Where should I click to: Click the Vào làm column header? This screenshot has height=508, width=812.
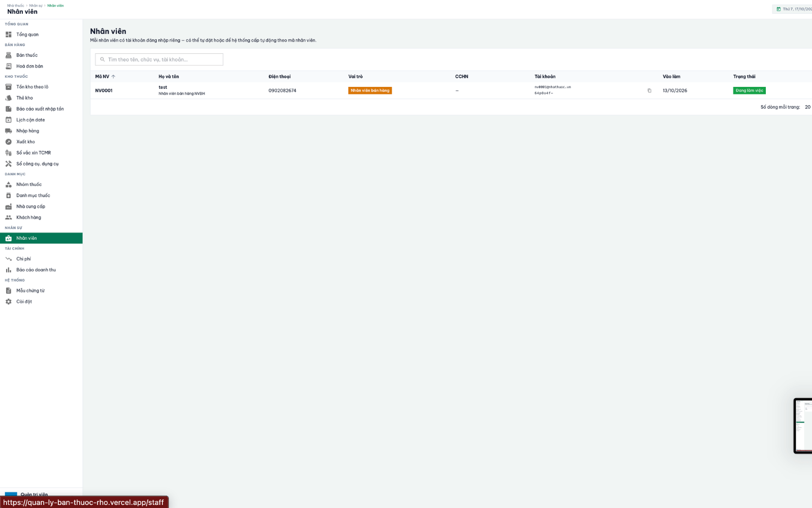click(x=671, y=77)
